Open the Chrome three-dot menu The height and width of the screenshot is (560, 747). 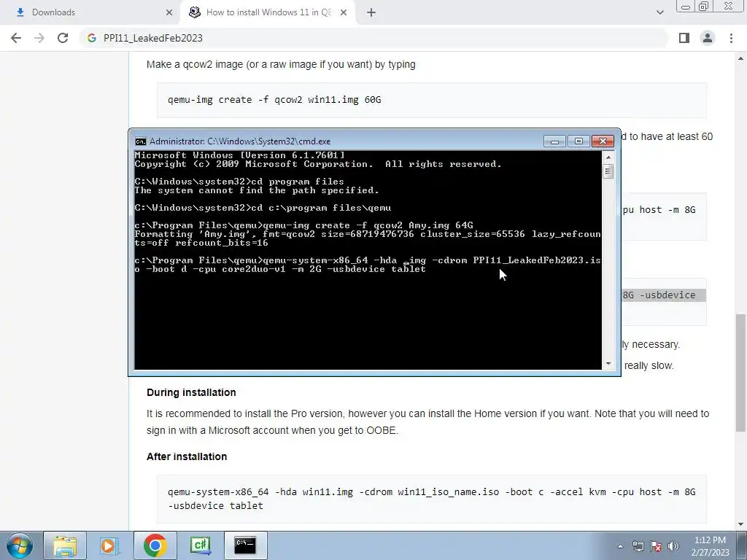click(731, 38)
